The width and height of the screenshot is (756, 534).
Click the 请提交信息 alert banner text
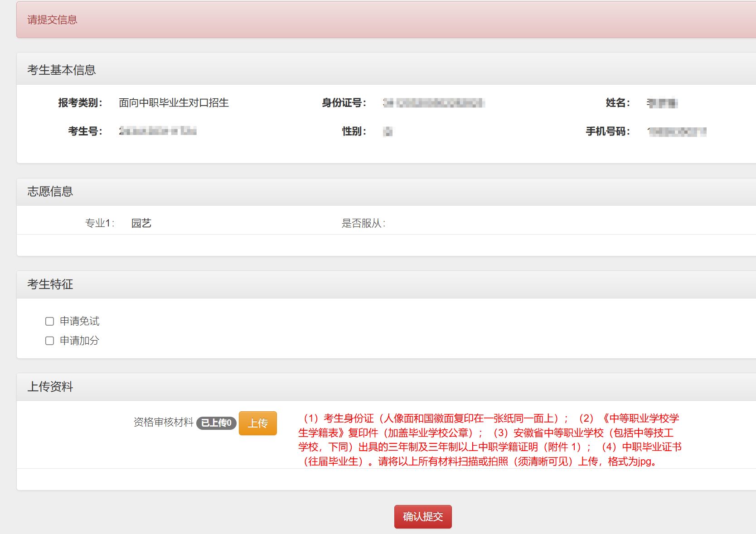click(52, 20)
